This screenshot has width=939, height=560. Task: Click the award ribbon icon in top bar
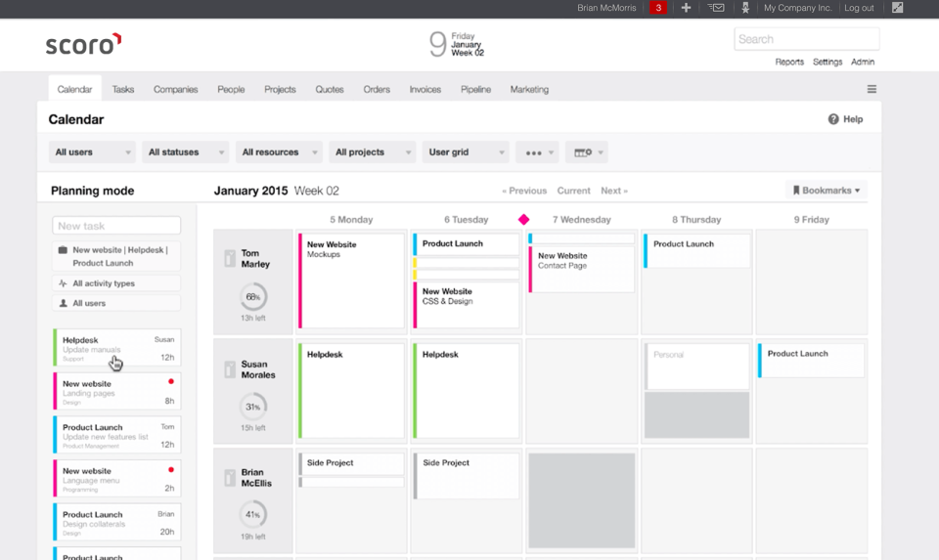pyautogui.click(x=745, y=8)
